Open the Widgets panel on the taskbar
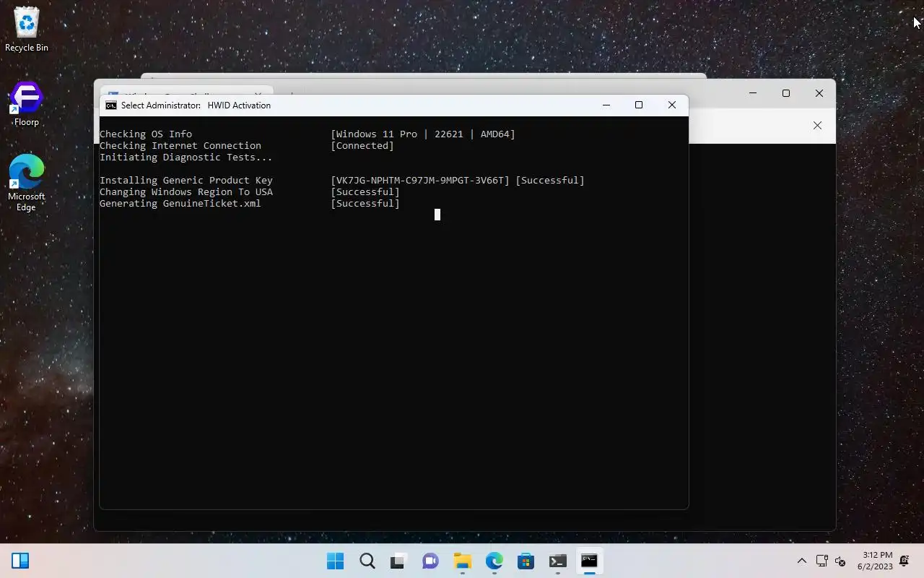This screenshot has height=578, width=924. pyautogui.click(x=20, y=561)
